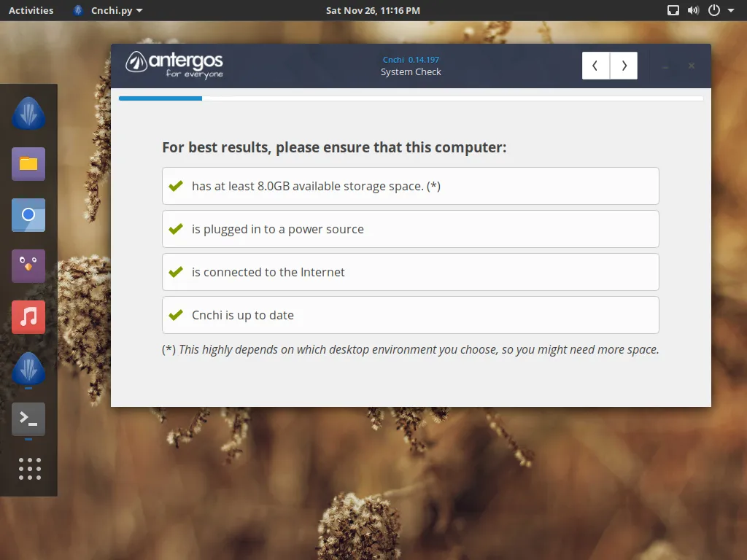The height and width of the screenshot is (560, 747).
Task: Go to the next installer step
Action: [624, 66]
